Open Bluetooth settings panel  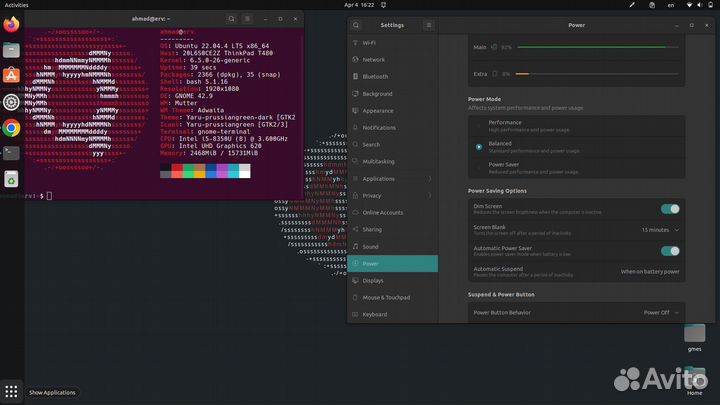click(x=393, y=77)
